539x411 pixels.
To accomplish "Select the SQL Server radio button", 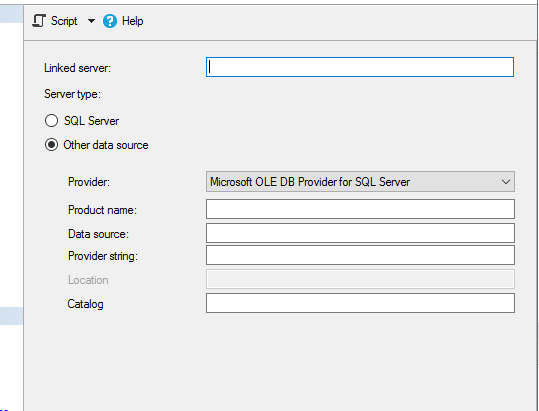I will (51, 121).
